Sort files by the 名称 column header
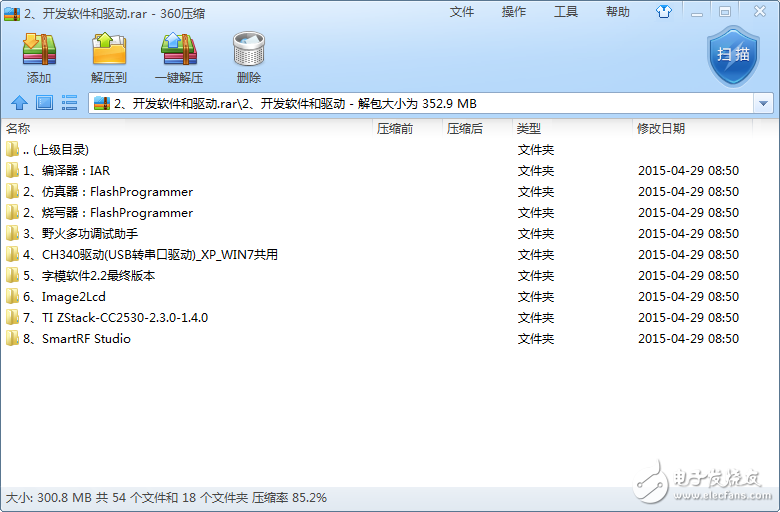Viewport: 780px width, 512px height. 18,129
